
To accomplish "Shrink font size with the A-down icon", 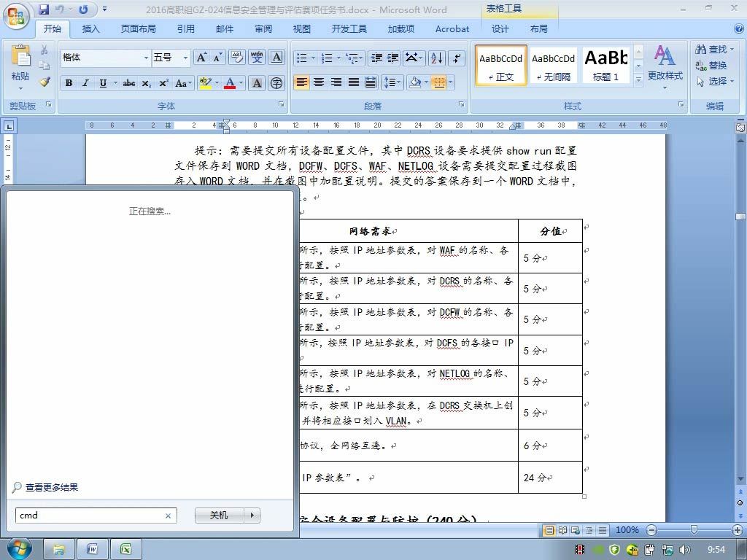I will pos(217,58).
